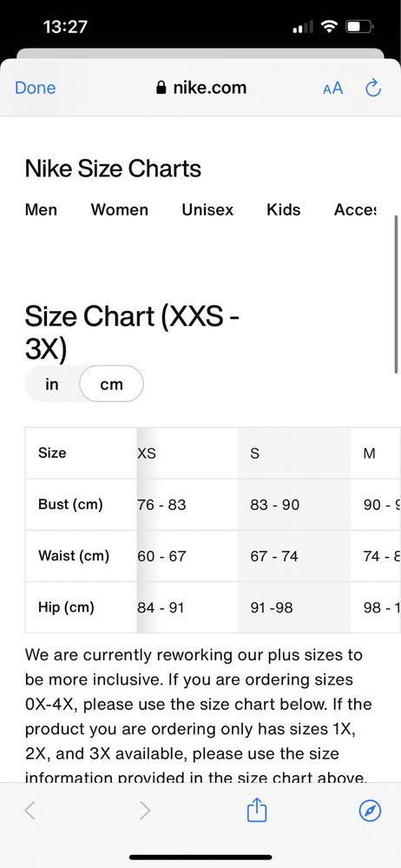Open page in Safari compass icon
Viewport: 401px width, 868px height.
[370, 812]
